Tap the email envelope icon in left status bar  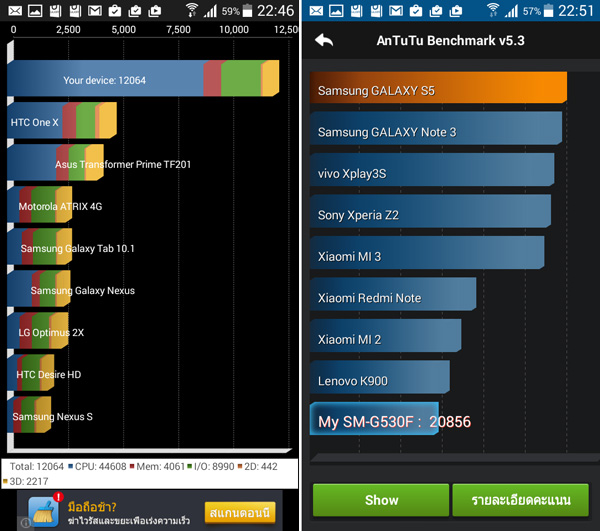tap(15, 11)
